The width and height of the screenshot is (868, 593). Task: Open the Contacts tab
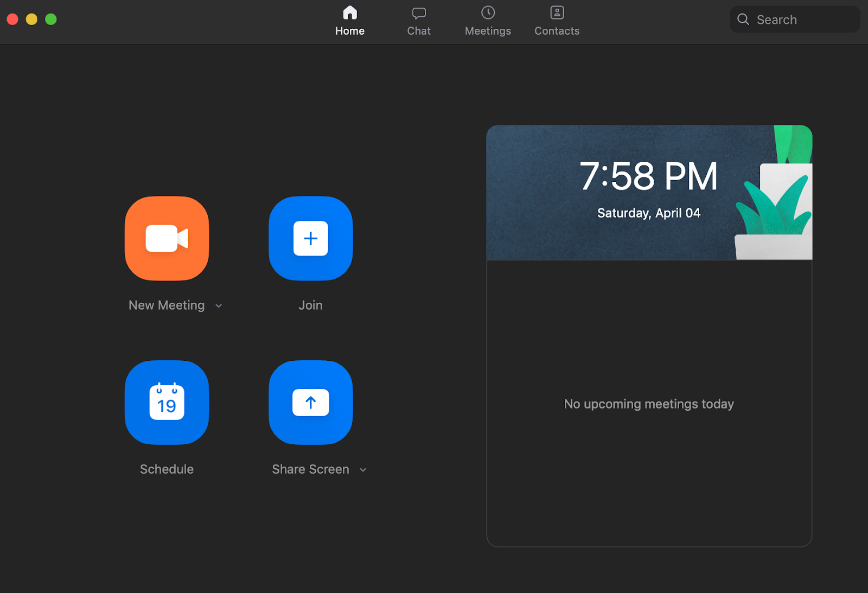click(x=557, y=22)
